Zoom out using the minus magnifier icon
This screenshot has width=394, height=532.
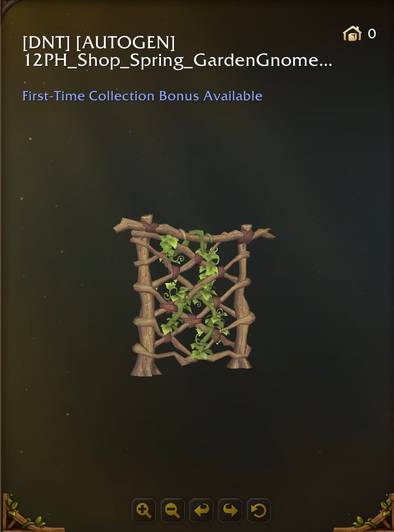[x=173, y=510]
